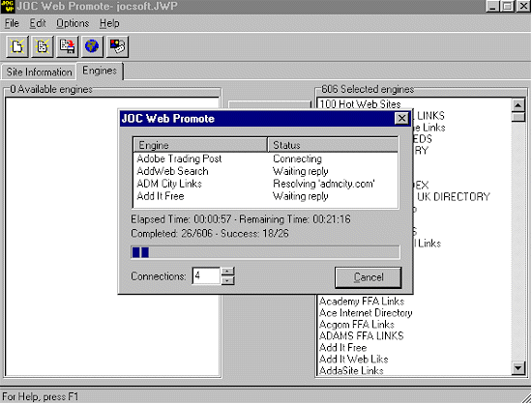Cancel the submission in progress dialog
Image resolution: width=532 pixels, height=404 pixels.
[x=369, y=277]
